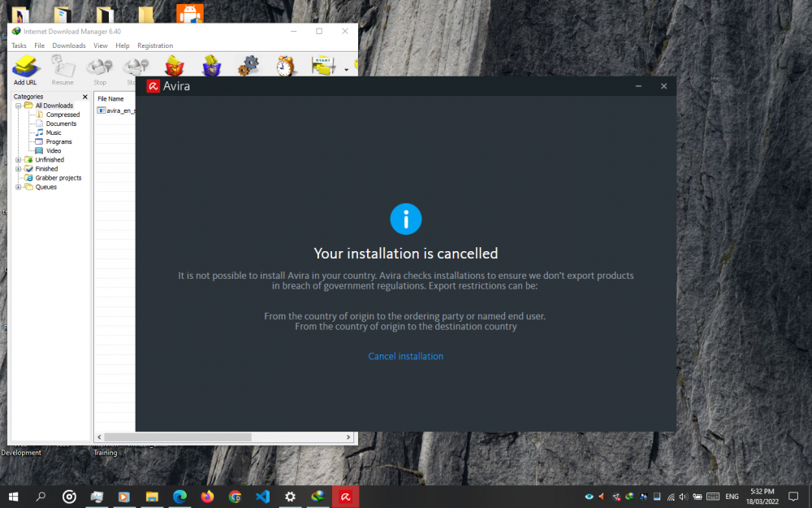Viewport: 812px width, 508px height.
Task: Click the Stop toolbar icon in IDM
Action: click(100, 70)
